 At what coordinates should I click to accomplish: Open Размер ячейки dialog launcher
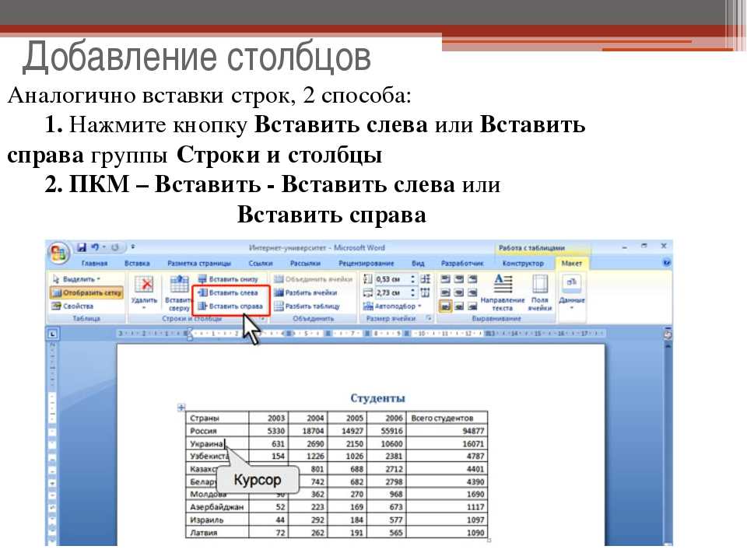[x=430, y=318]
